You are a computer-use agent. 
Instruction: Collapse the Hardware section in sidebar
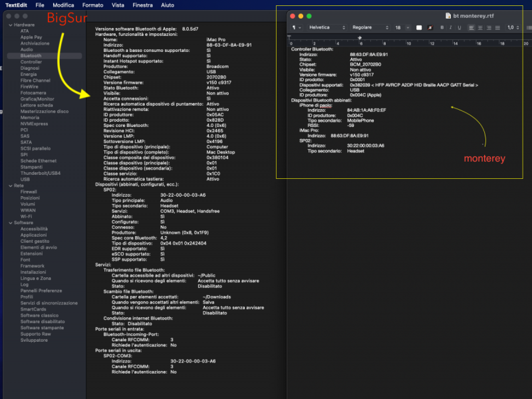tap(9, 25)
